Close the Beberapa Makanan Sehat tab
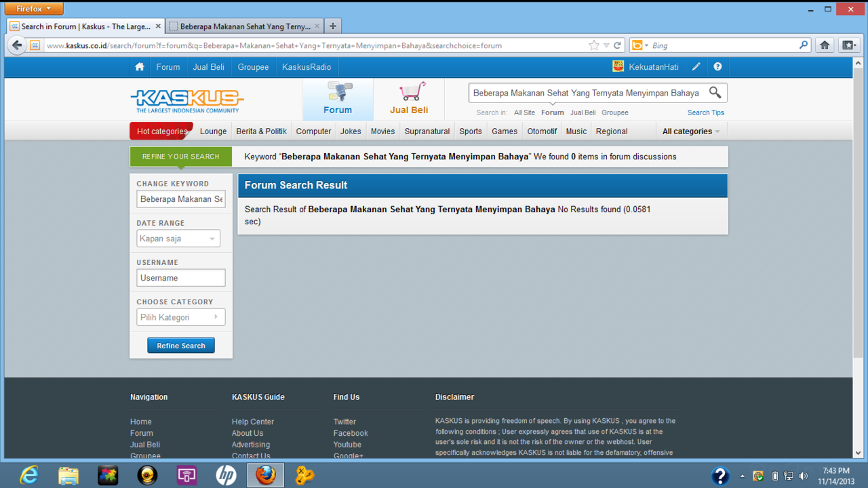Image resolution: width=868 pixels, height=488 pixels. (317, 26)
